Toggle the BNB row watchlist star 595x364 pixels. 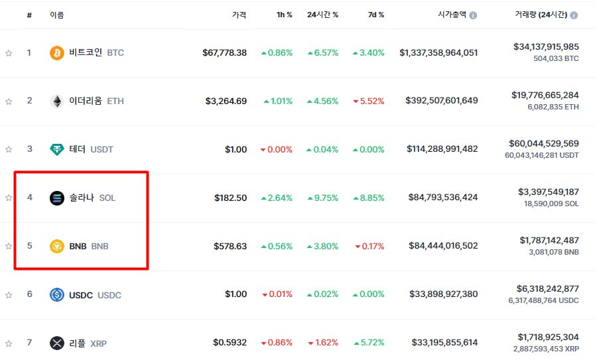9,246
